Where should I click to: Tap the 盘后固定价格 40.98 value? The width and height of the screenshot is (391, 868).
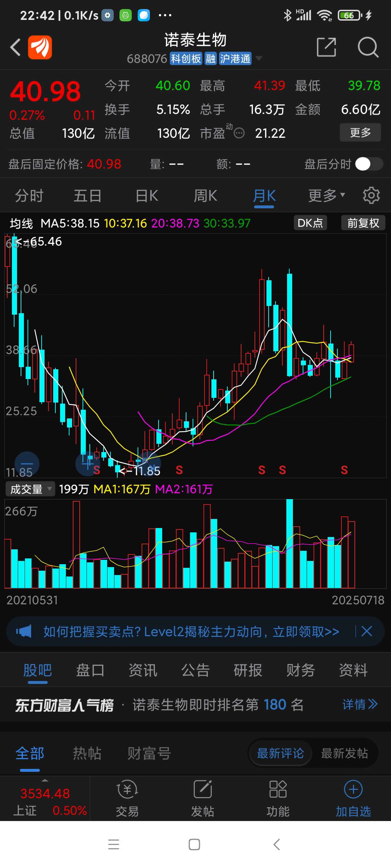[104, 164]
